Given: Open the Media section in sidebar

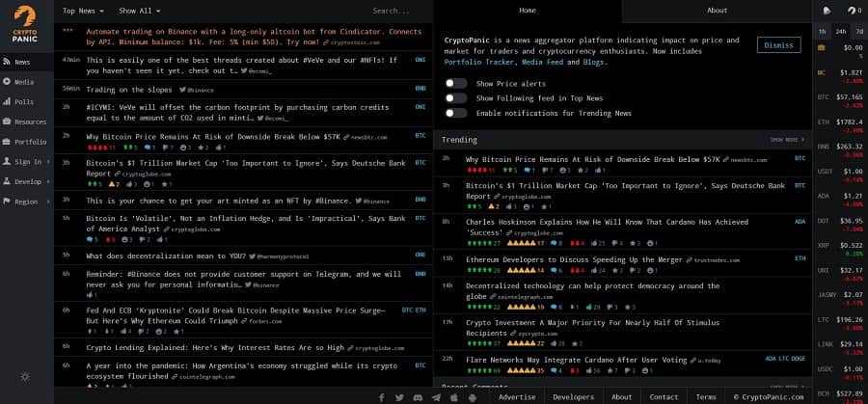Looking at the screenshot, I should [27, 82].
